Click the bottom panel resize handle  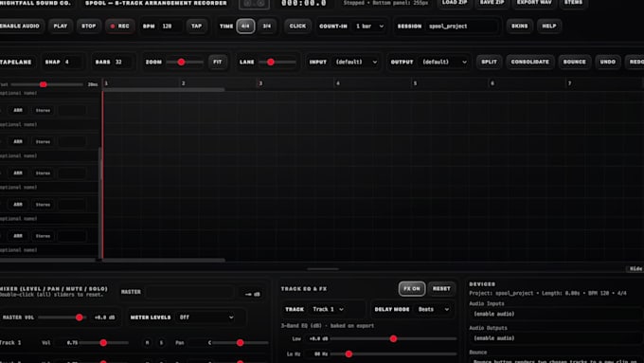(x=323, y=269)
